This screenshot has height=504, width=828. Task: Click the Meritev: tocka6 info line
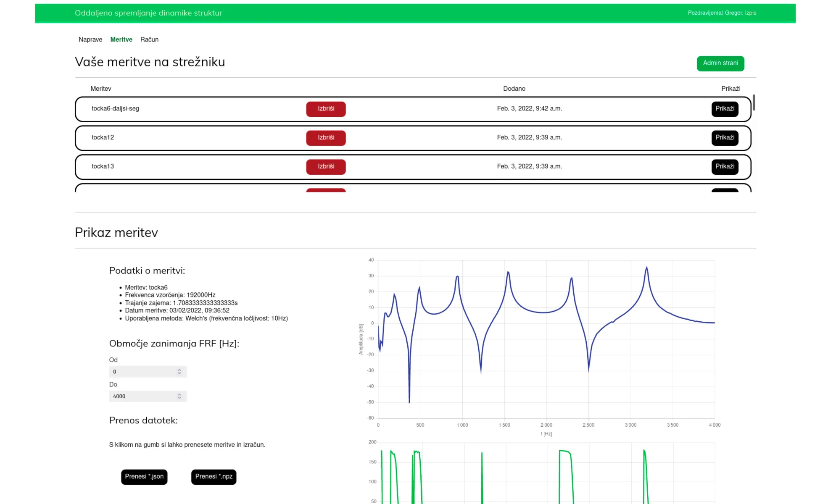(x=146, y=287)
